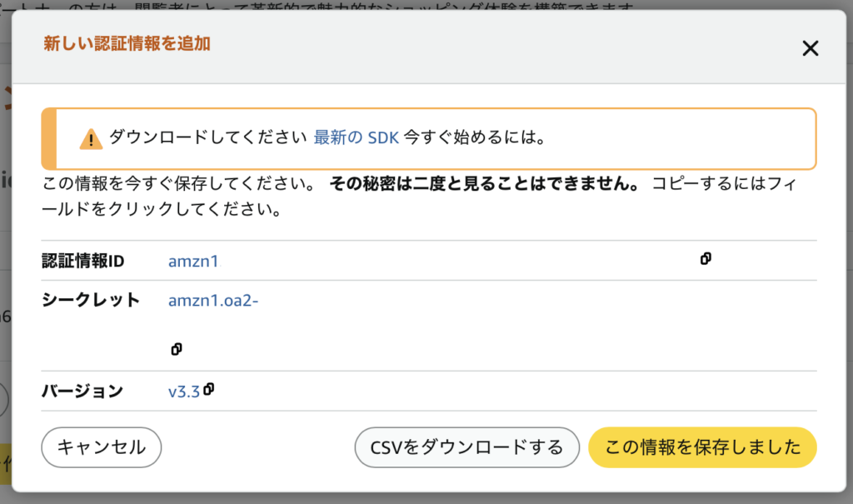Select the v3.3 version value
853x504 pixels.
pos(184,392)
